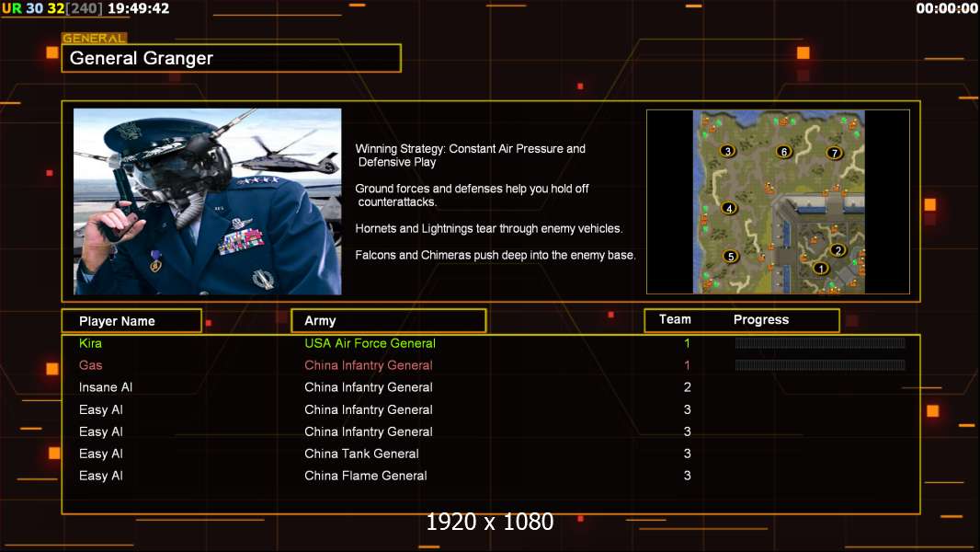
Task: Select the Insane AI player row
Action: (x=106, y=387)
